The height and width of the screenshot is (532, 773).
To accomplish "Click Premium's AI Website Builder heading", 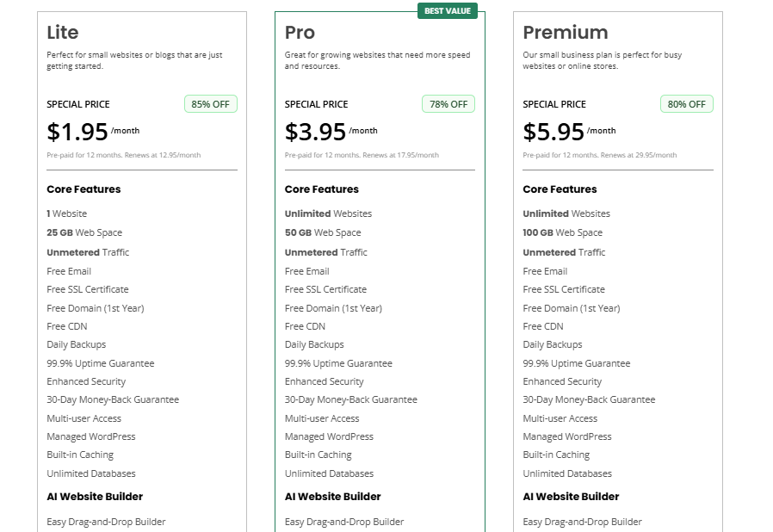I will click(570, 497).
